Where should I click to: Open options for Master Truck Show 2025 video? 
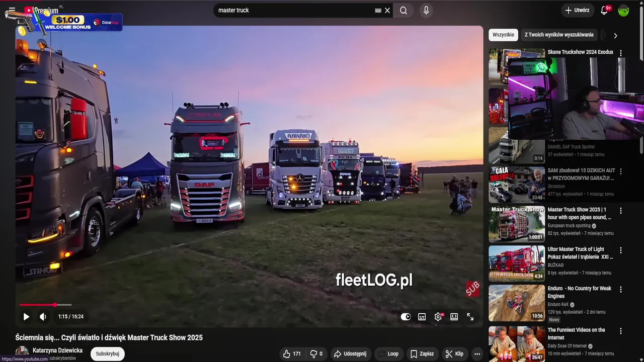pyautogui.click(x=620, y=211)
